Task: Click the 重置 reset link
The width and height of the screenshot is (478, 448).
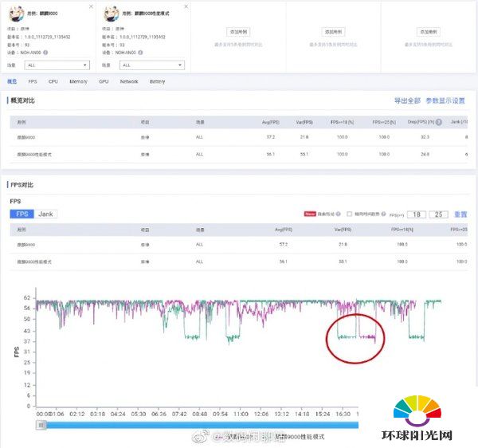Action: [x=460, y=214]
